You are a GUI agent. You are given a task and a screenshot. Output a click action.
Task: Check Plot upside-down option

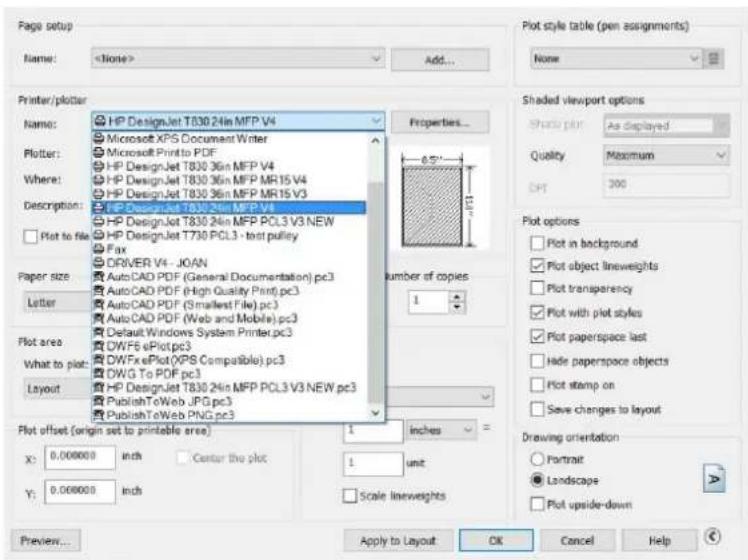tap(537, 504)
